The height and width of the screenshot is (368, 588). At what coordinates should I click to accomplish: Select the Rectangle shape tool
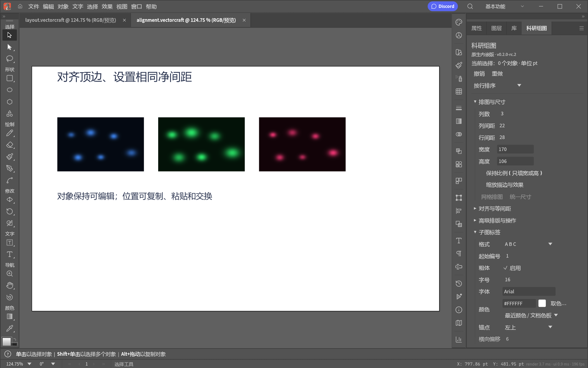coord(10,79)
